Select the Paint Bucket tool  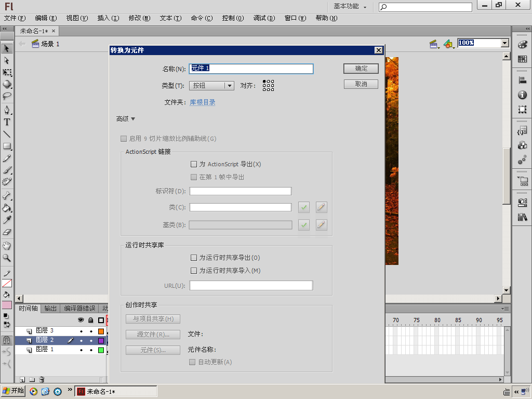[7, 208]
